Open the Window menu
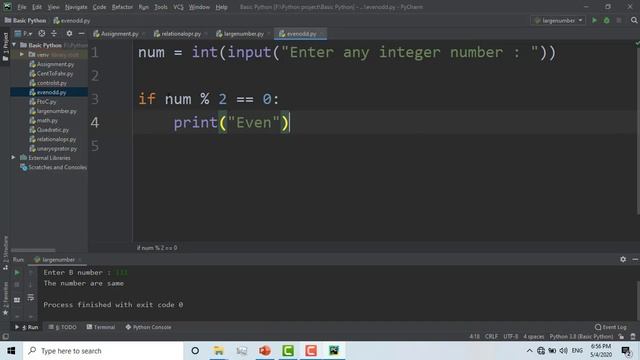 click(199, 7)
